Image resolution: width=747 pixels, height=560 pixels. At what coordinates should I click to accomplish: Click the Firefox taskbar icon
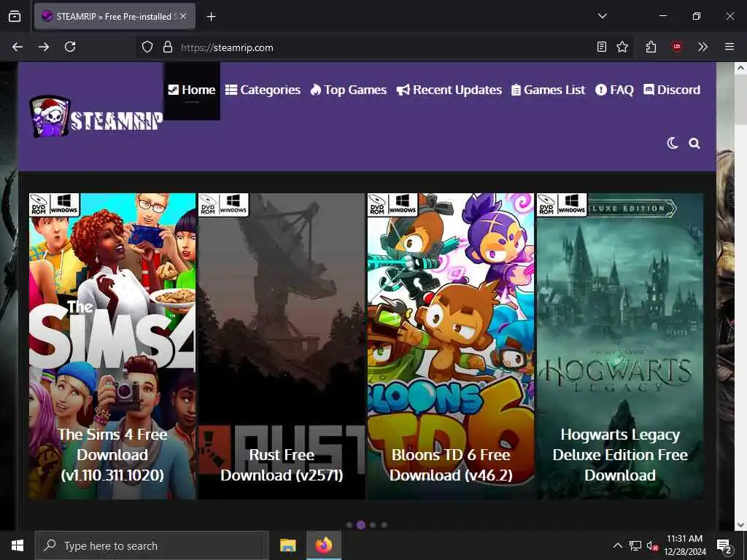[x=323, y=545]
